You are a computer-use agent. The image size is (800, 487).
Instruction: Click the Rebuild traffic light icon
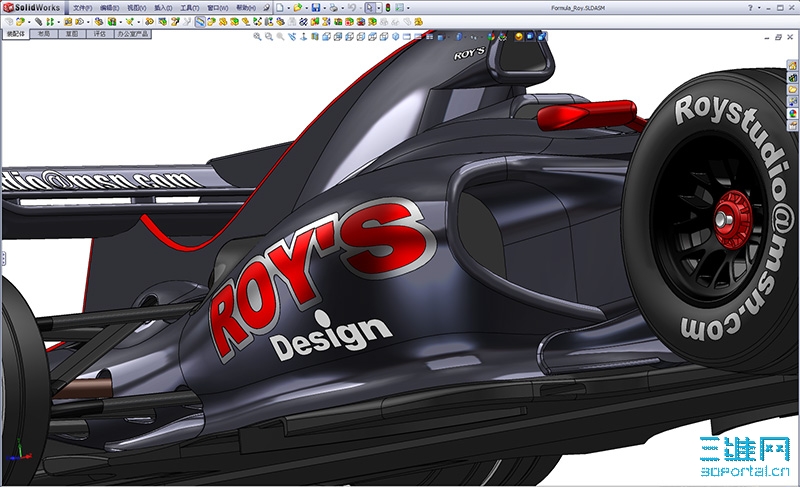(x=388, y=8)
